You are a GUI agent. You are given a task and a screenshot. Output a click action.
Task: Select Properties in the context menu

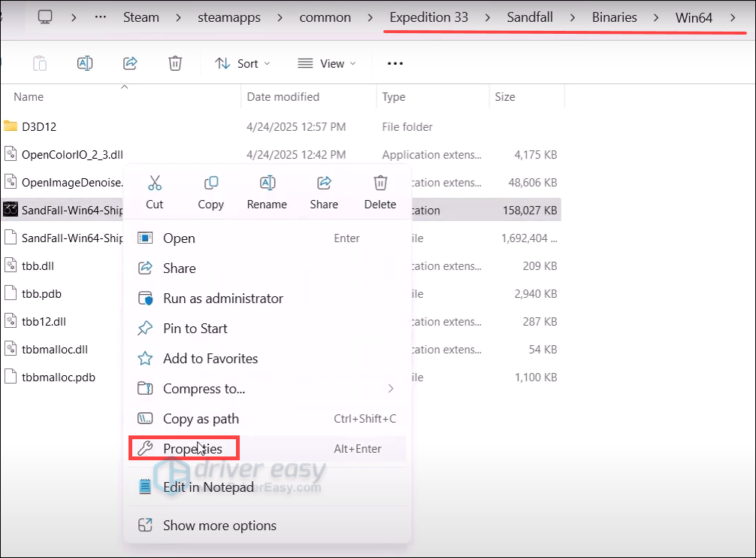click(192, 449)
